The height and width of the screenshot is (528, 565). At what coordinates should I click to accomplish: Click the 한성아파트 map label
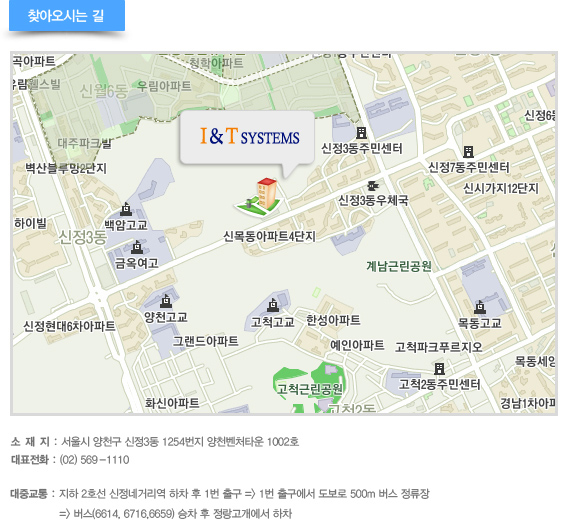(x=333, y=320)
